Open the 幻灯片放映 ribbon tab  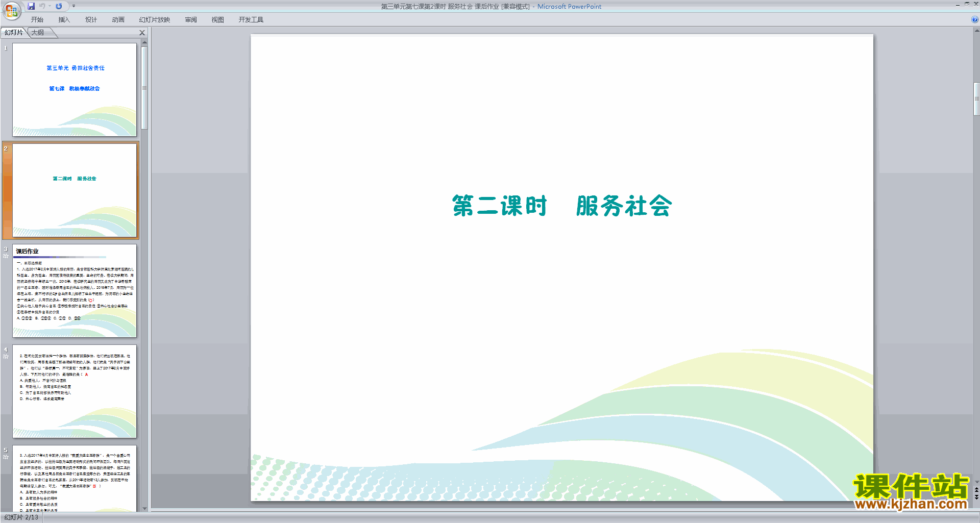[x=155, y=20]
